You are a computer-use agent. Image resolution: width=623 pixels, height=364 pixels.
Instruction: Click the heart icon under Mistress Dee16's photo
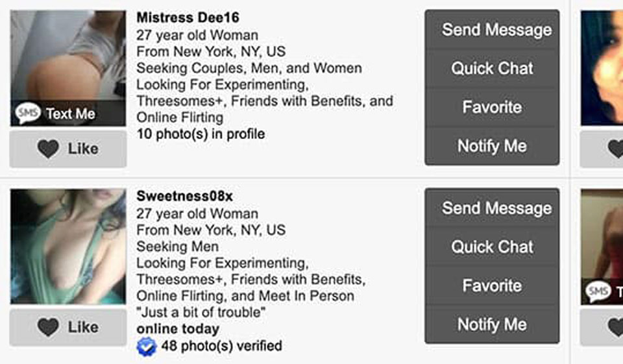(48, 149)
